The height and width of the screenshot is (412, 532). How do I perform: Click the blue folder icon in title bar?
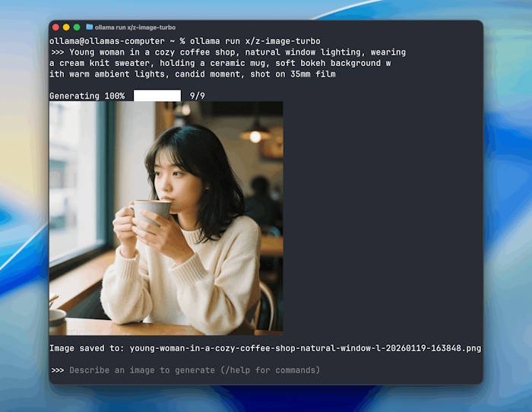[x=89, y=27]
